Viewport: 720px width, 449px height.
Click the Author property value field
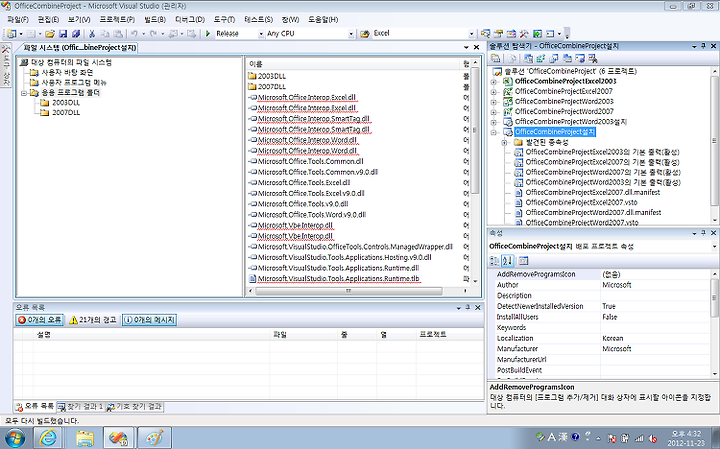point(655,285)
